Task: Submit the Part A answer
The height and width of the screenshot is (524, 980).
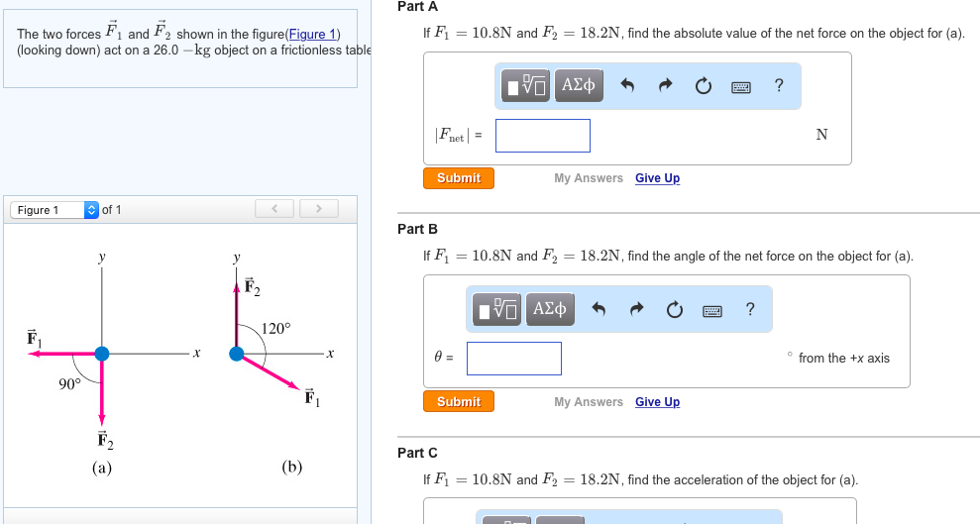Action: click(459, 178)
